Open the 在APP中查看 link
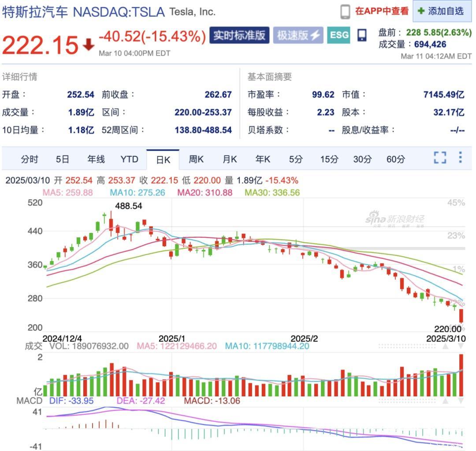This screenshot has height=451, width=476. point(382,11)
